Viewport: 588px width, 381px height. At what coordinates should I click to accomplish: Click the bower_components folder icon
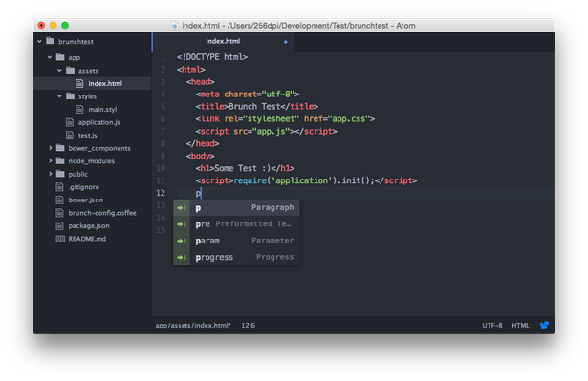click(x=60, y=148)
